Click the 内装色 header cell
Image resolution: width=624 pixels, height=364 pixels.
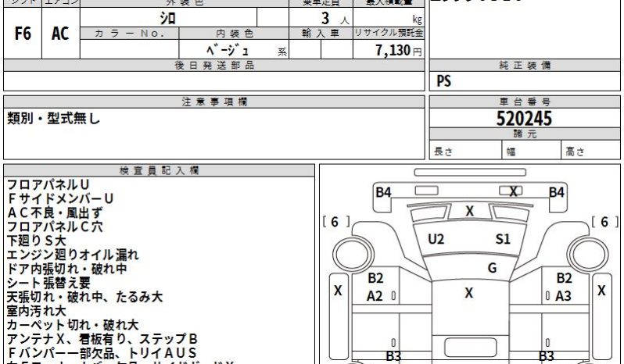pyautogui.click(x=234, y=34)
